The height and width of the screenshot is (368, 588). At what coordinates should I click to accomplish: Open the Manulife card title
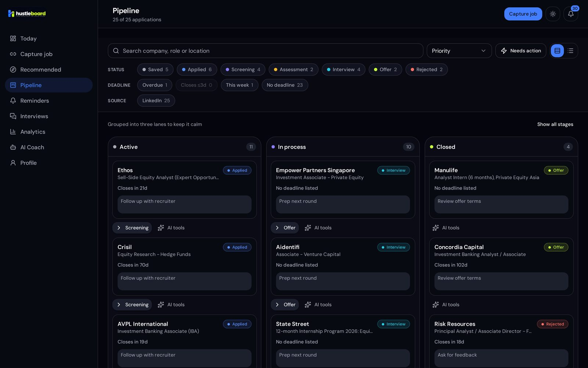tap(446, 170)
